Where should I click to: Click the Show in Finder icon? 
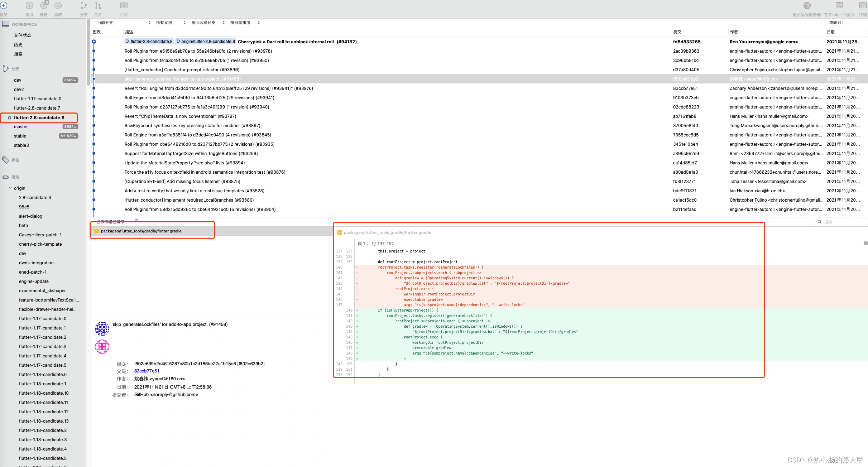[x=839, y=6]
